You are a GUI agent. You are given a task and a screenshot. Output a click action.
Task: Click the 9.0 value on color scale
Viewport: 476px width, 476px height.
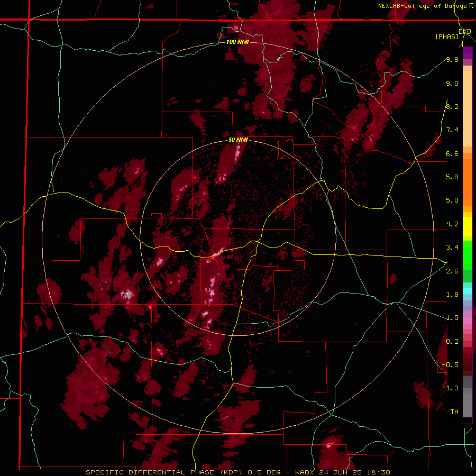point(452,83)
